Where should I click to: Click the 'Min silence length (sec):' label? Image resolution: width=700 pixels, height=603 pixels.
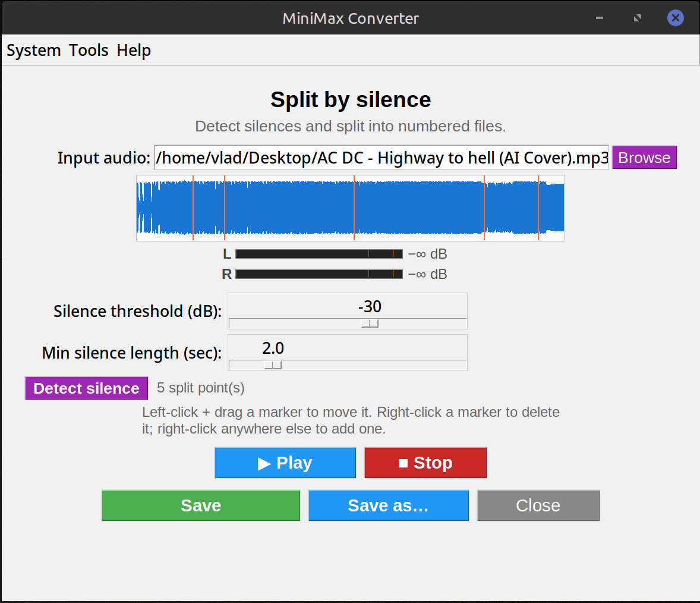tap(132, 353)
